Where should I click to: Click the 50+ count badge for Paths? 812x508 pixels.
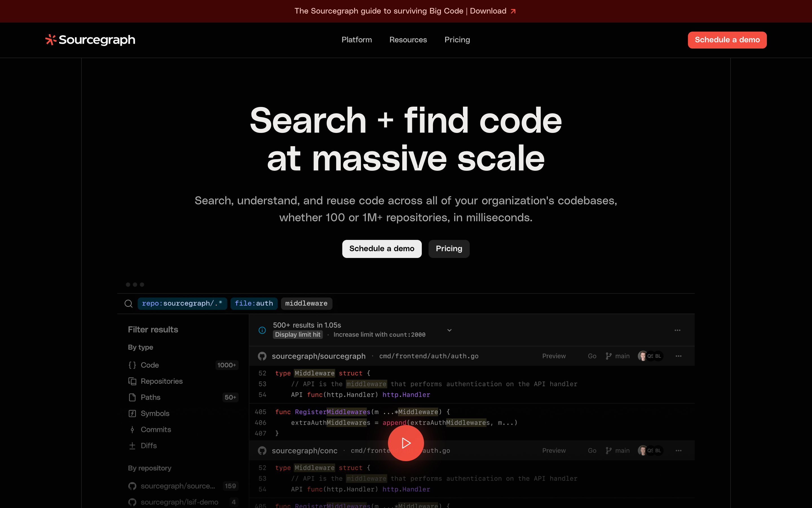(231, 397)
